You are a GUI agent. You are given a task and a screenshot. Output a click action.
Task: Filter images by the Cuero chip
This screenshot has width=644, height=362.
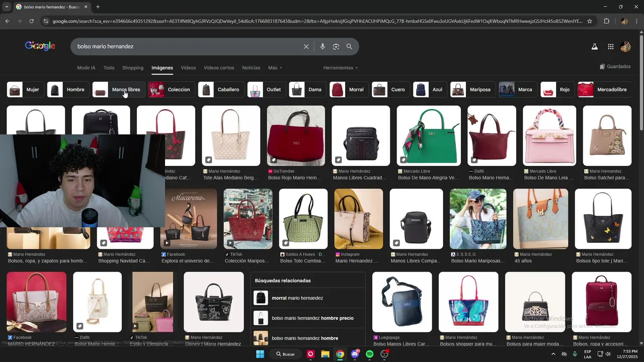[391, 89]
